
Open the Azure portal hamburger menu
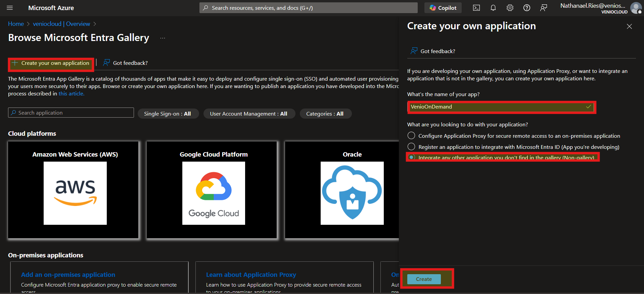(x=10, y=8)
